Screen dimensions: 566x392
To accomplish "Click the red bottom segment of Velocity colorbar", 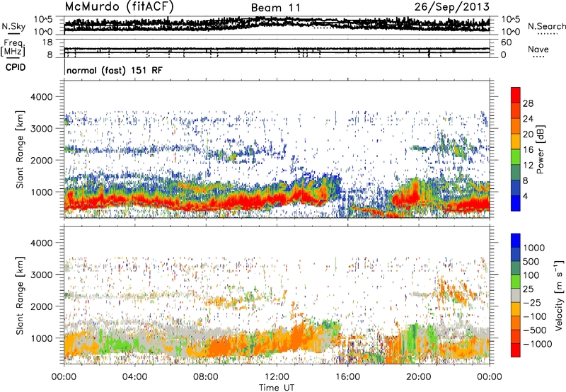I will coord(516,350).
